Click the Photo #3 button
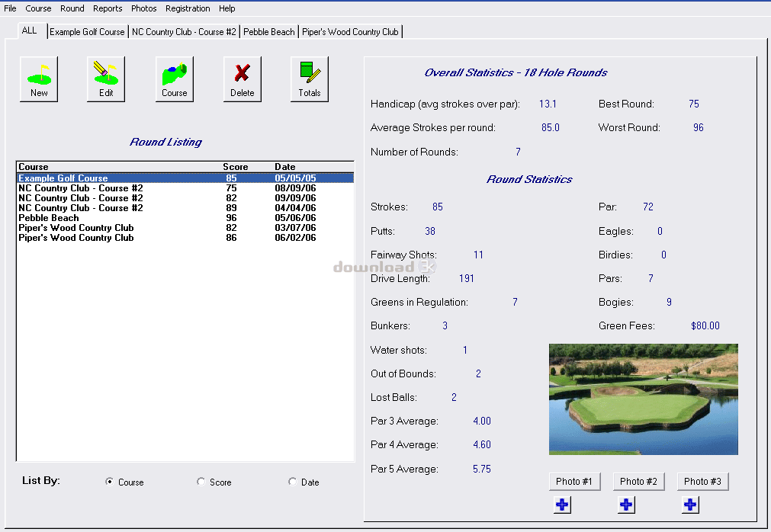This screenshot has height=532, width=771. tap(702, 481)
